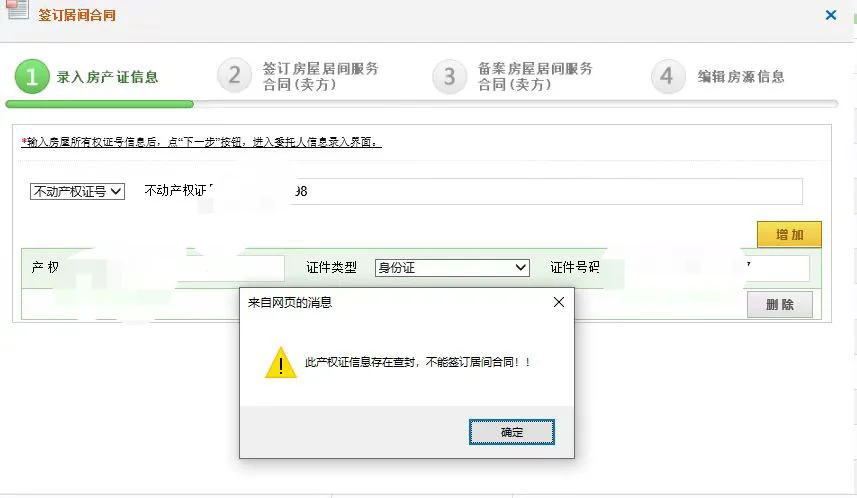Close the 来自网页的消息 dialog with X
857x498 pixels.
[x=559, y=302]
